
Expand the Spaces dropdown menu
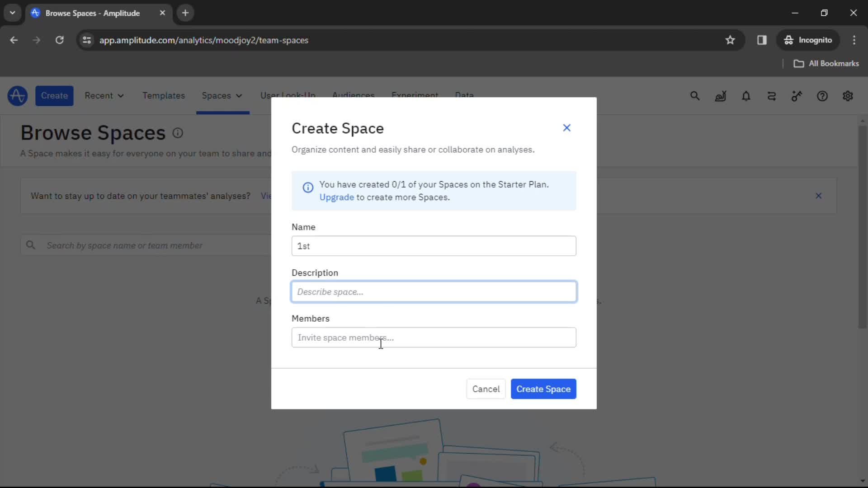[x=222, y=96]
